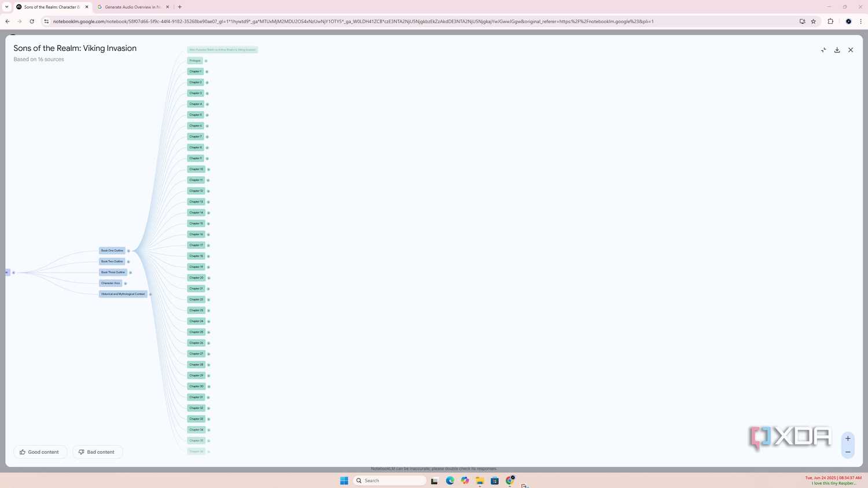The width and height of the screenshot is (868, 488).
Task: Open Microsoft Store from taskbar
Action: pos(495,480)
